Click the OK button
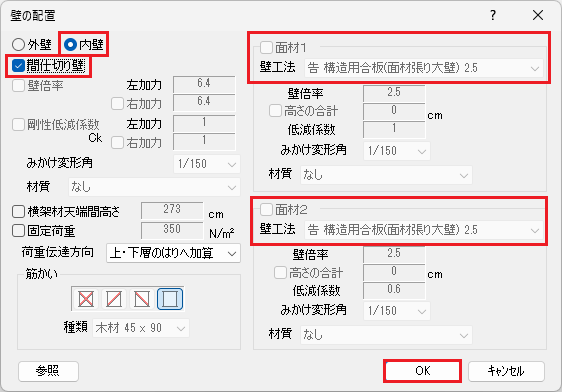 pyautogui.click(x=423, y=371)
